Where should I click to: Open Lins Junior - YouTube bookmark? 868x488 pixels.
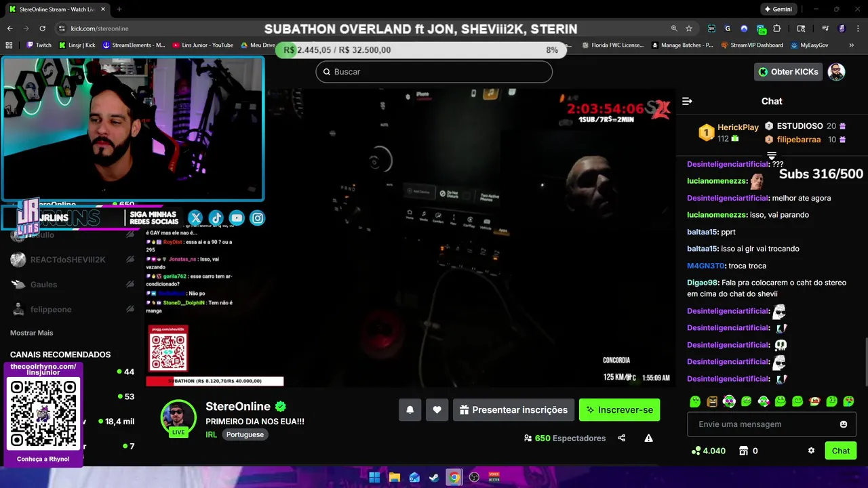[x=203, y=45]
